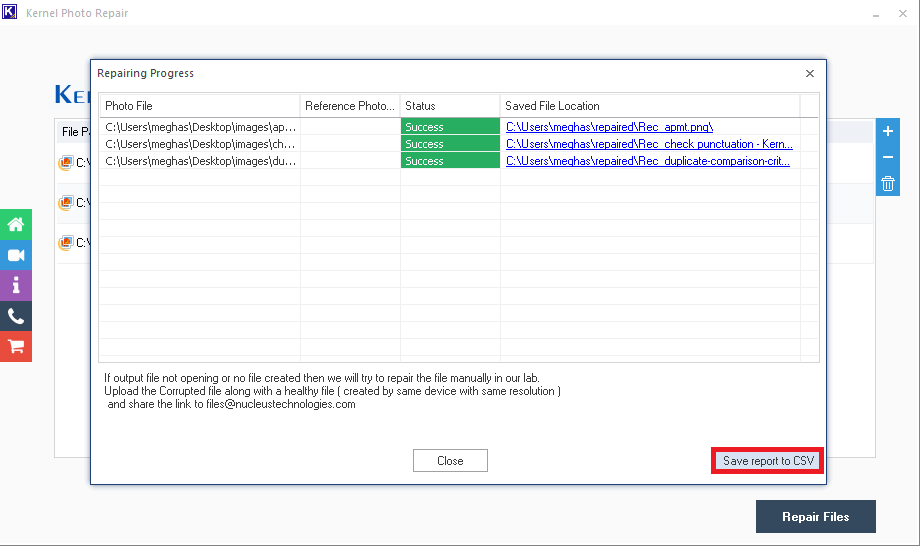Close the Kernel Photo Repair main window
920x546 pixels.
pos(903,13)
